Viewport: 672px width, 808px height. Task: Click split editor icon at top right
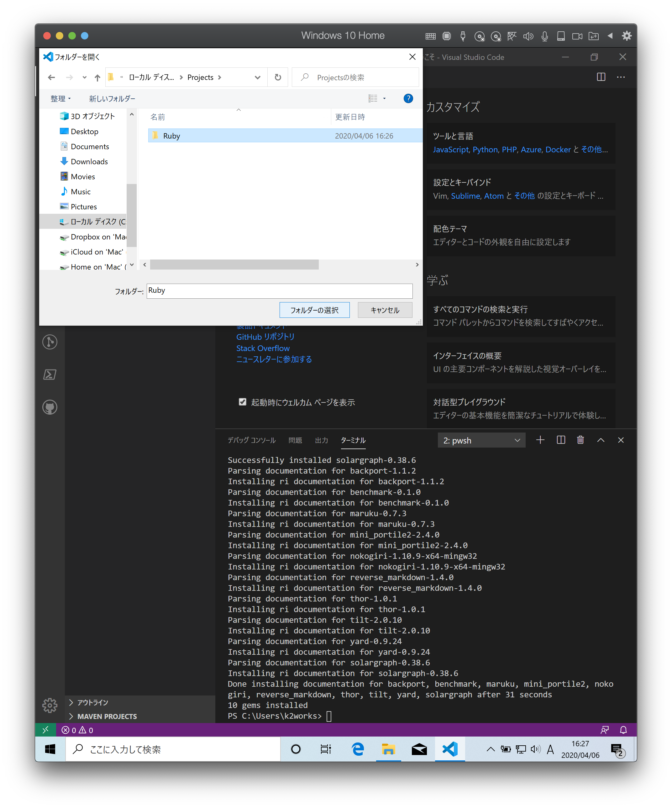(x=601, y=77)
